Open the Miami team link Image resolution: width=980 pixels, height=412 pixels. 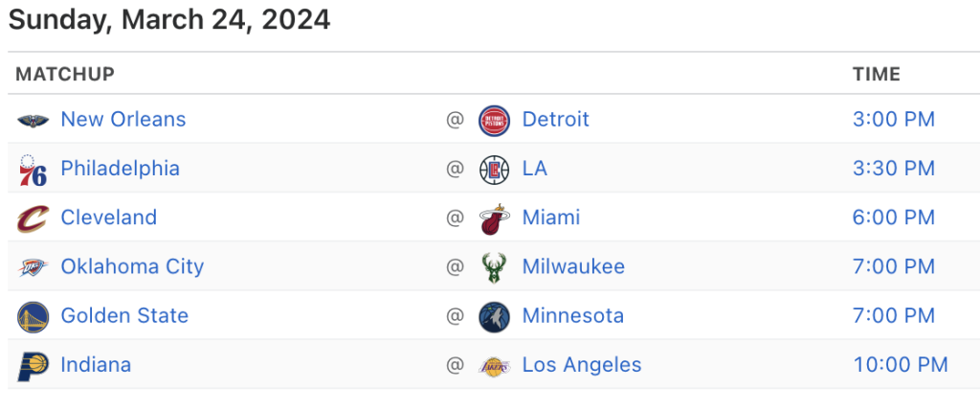click(550, 217)
